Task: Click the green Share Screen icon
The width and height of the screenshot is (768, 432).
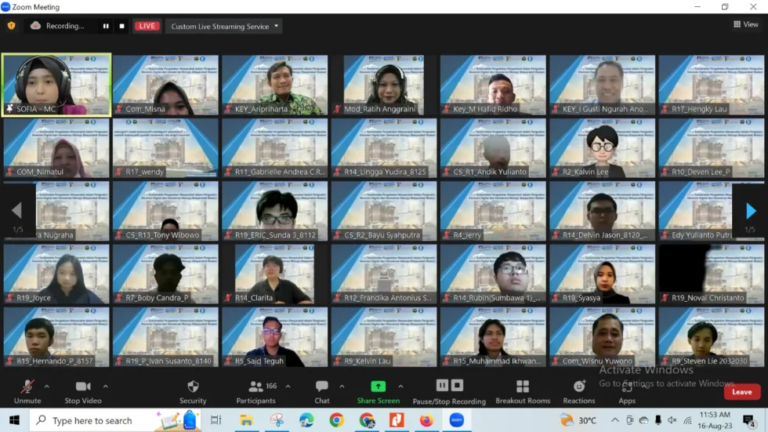Action: (x=378, y=386)
